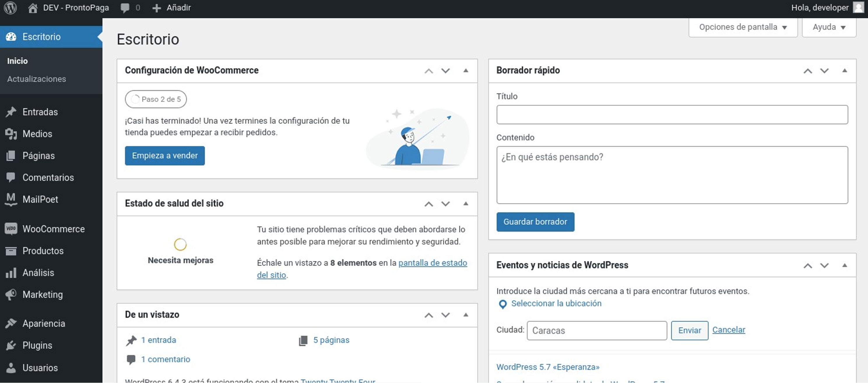Click the Análisis bar chart icon
This screenshot has height=383, width=868.
11,273
